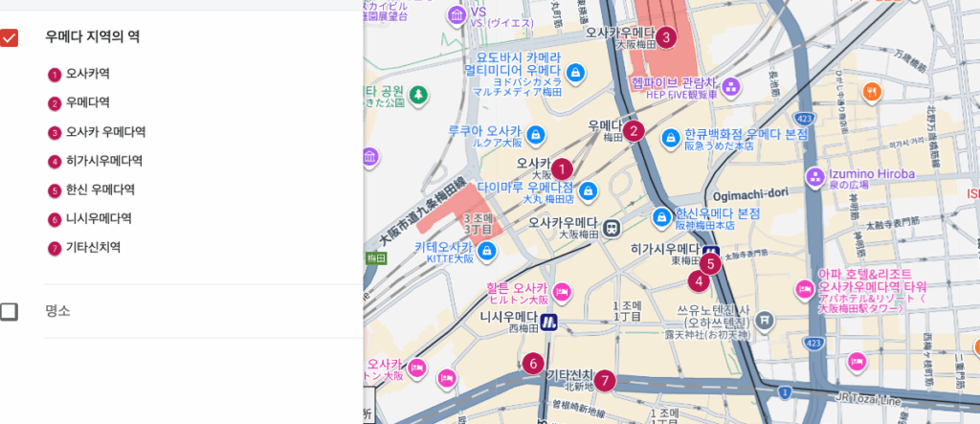Uncheck the 우메다 지역의 역 layer checkbox
The width and height of the screenshot is (980, 424).
[9, 37]
